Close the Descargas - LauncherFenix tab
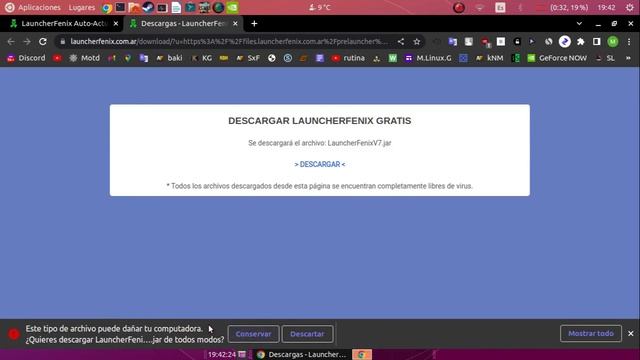 [235, 24]
